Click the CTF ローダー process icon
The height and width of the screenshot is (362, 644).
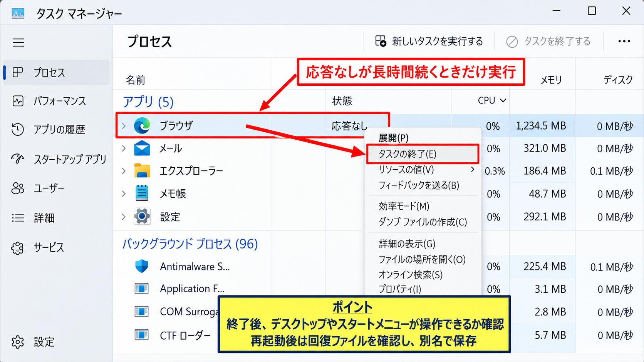point(142,335)
